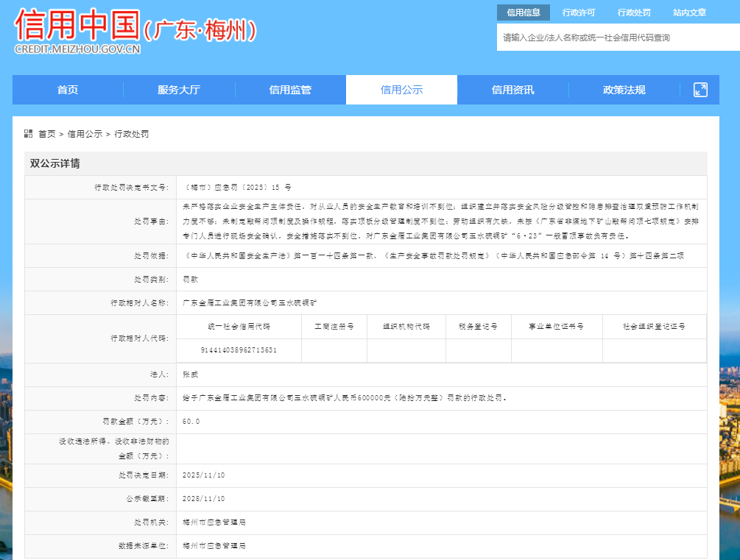Image resolution: width=740 pixels, height=560 pixels.
Task: Click the 行政处罚 breadcrumb link
Action: (x=131, y=134)
